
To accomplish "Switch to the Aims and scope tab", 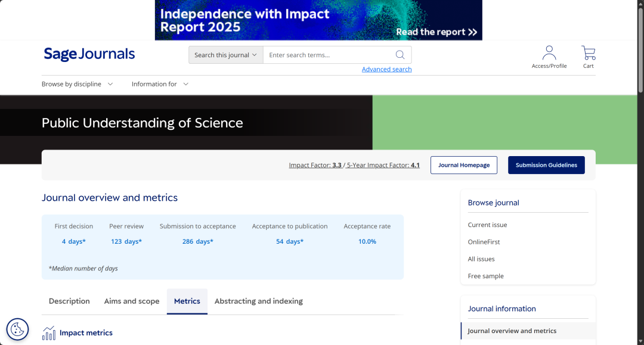I will (131, 301).
